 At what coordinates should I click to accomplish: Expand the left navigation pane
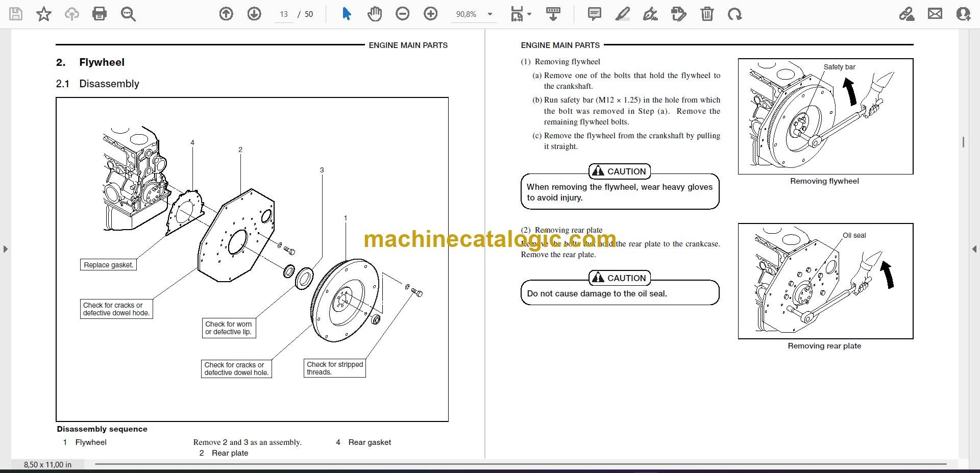click(x=5, y=249)
